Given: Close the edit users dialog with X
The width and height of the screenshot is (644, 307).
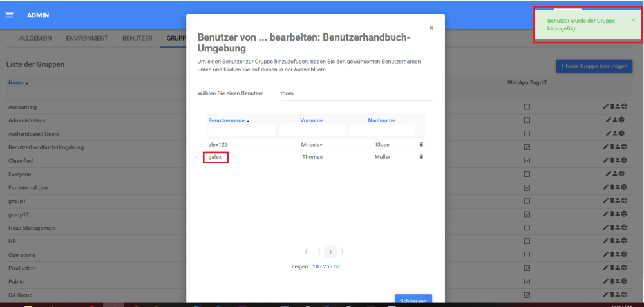Looking at the screenshot, I should (x=431, y=28).
